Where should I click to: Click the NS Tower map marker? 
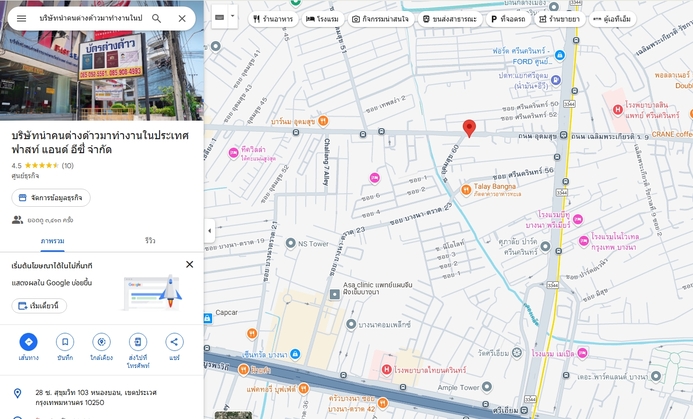[290, 243]
